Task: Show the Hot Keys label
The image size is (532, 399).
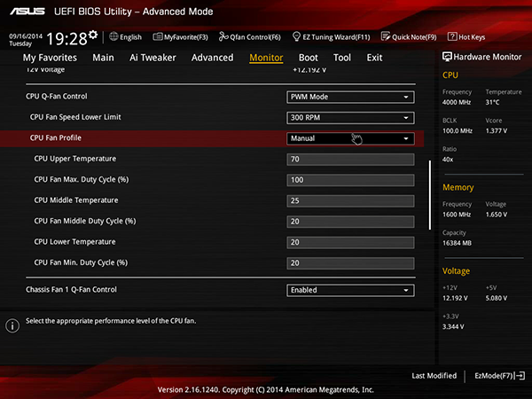Action: pos(472,37)
